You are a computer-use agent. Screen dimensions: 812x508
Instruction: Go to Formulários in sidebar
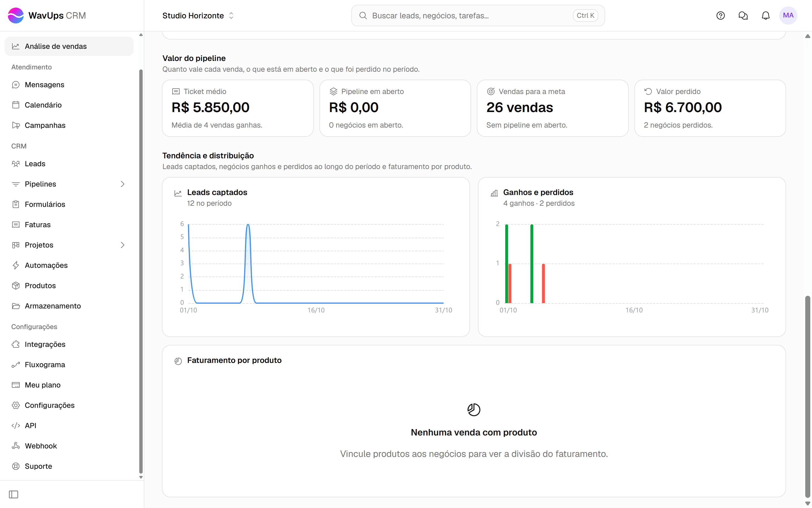coord(69,204)
